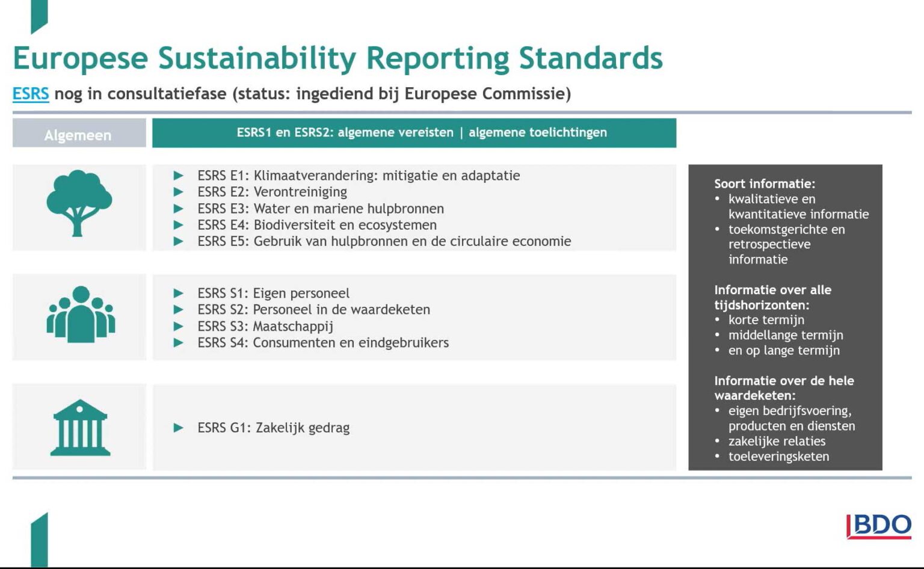This screenshot has height=569, width=924.
Task: Click the arrow icon before ESRS E3 Water
Action: click(179, 209)
